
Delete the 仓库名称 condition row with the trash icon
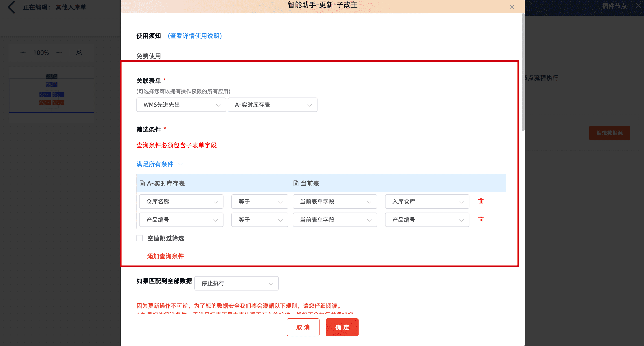tap(480, 201)
